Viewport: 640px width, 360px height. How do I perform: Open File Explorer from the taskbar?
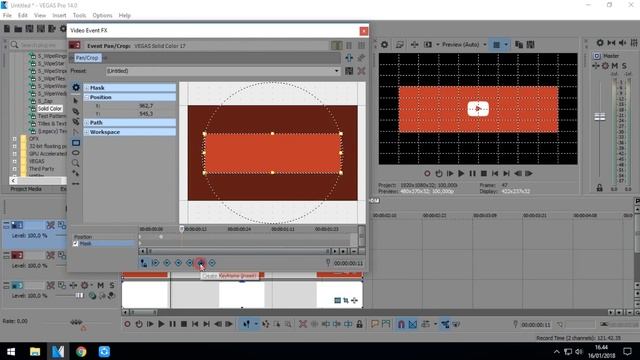(35, 351)
